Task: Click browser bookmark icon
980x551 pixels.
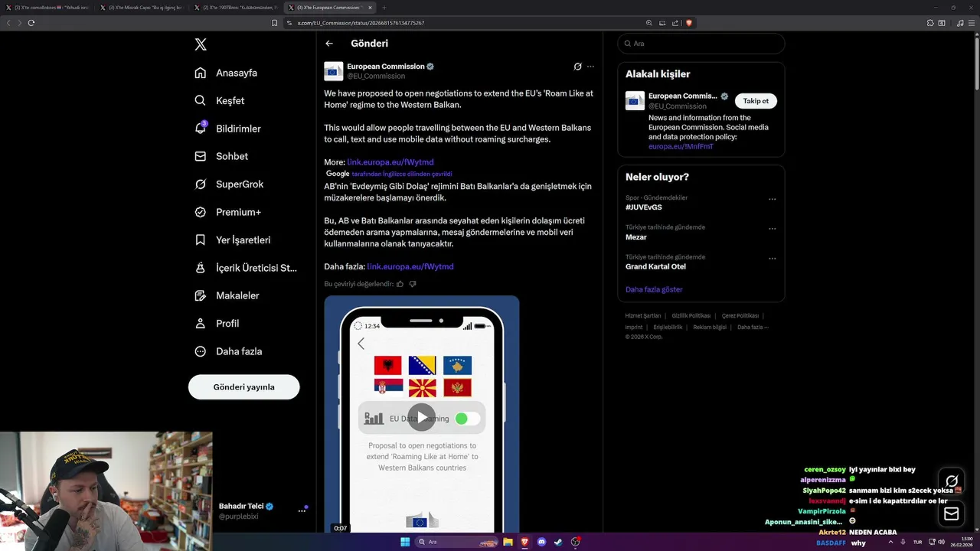Action: (275, 23)
